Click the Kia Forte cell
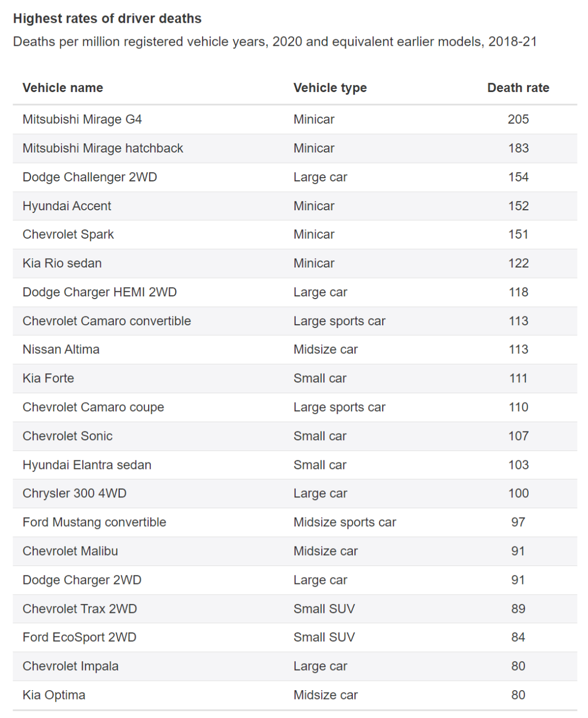The image size is (588, 718). click(x=48, y=378)
